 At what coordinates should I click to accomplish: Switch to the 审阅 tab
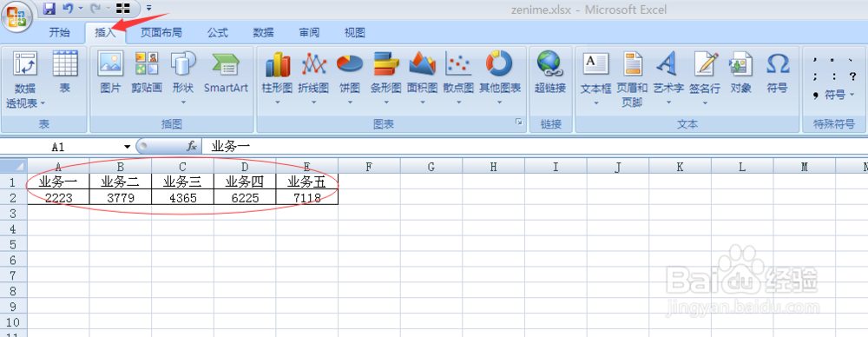[x=309, y=33]
